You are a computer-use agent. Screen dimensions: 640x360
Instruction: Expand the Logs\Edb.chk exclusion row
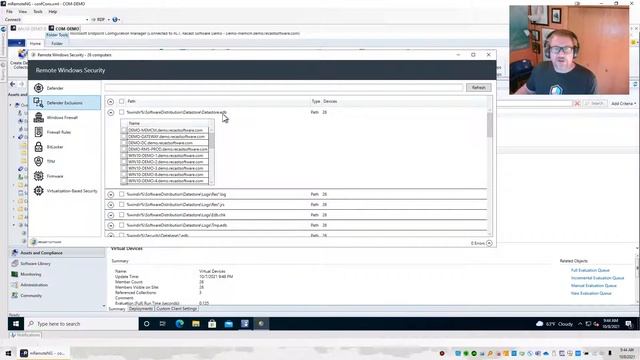pos(111,215)
